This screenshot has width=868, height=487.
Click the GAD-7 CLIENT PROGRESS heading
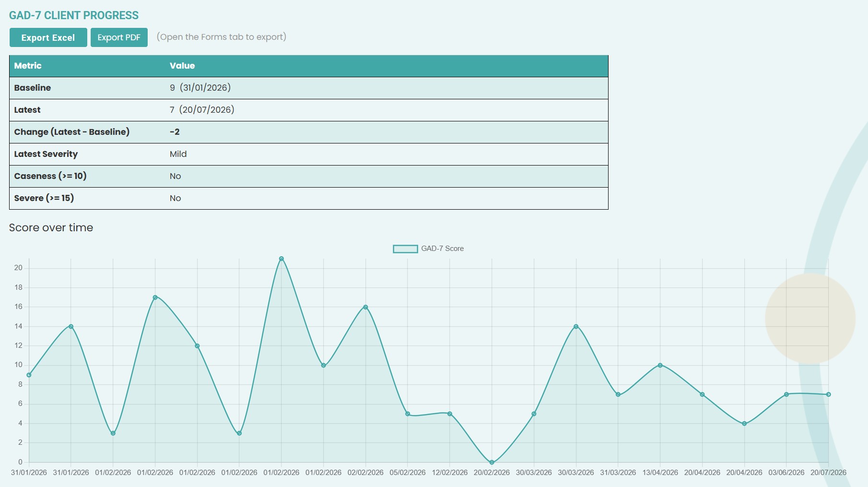[74, 15]
